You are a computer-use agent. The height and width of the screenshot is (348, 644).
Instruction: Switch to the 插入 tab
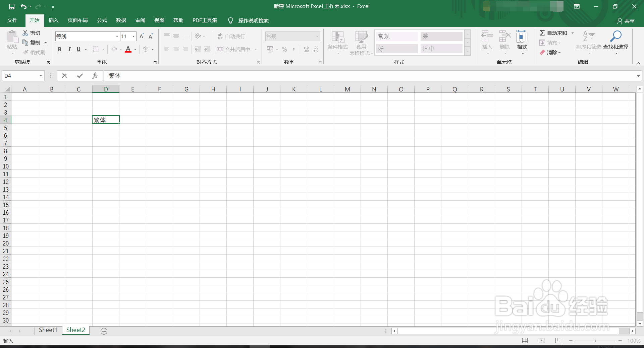(53, 20)
